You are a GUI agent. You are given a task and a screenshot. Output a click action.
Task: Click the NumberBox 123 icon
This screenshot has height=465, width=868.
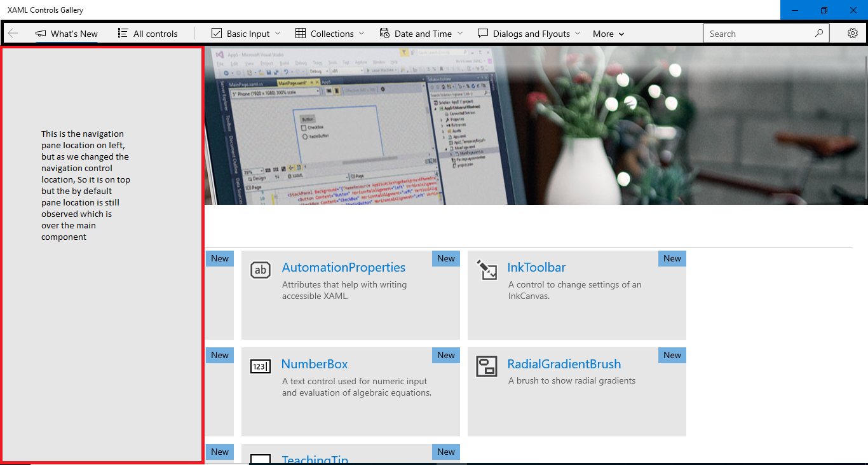261,366
